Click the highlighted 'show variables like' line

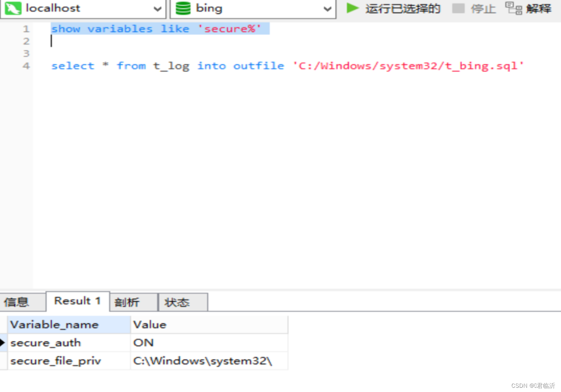160,29
